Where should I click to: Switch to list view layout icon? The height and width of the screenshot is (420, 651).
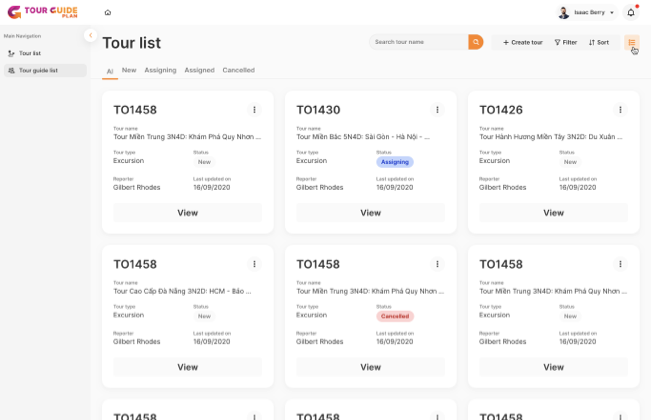click(632, 42)
